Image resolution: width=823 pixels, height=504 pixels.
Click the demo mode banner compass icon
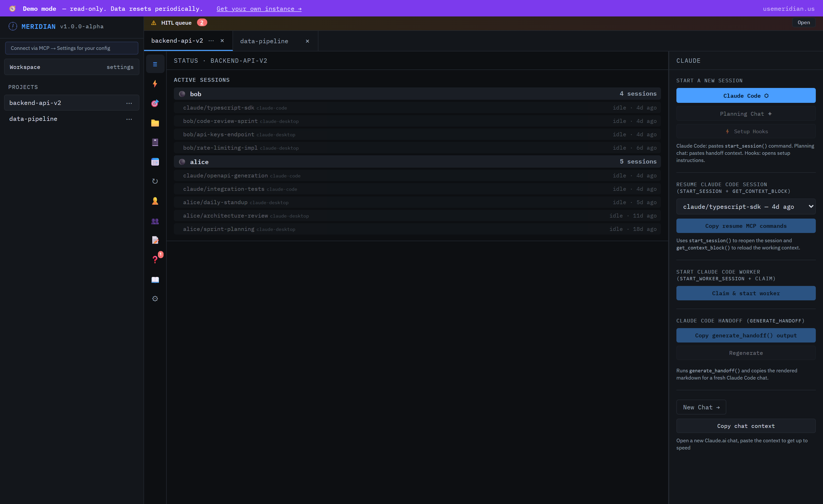coord(12,9)
